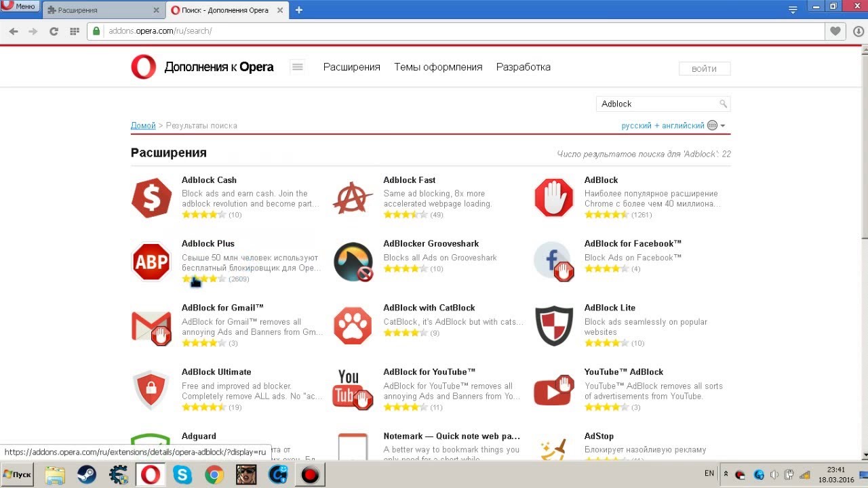Add page to bookmarks heart icon
Image resolution: width=868 pixels, height=488 pixels.
click(835, 31)
